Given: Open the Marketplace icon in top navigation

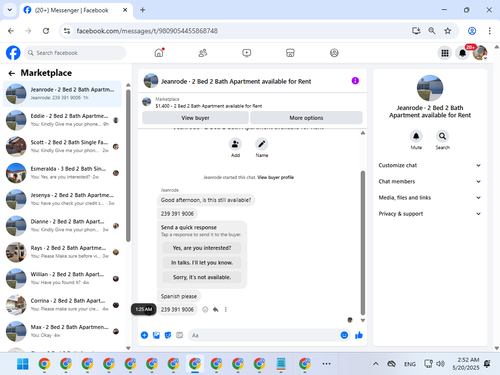Looking at the screenshot, I should pos(290,53).
